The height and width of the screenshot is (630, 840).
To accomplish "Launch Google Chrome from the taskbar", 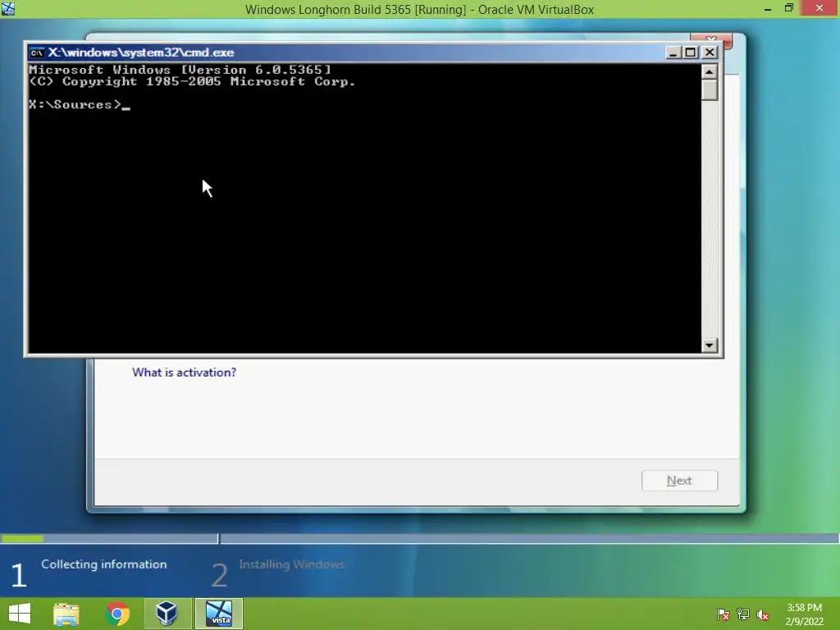I will point(118,614).
